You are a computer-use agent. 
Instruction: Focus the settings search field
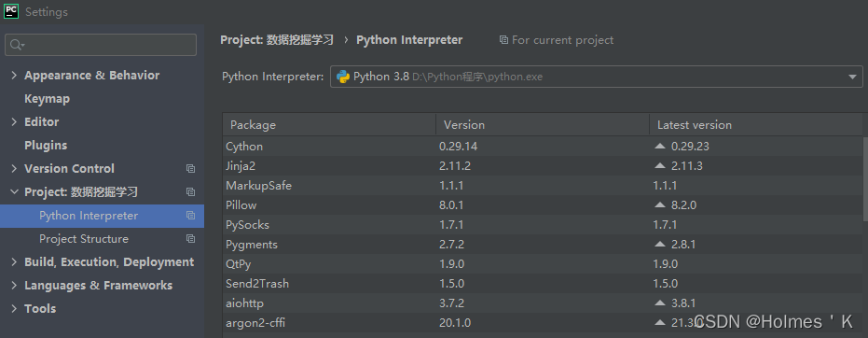[101, 45]
